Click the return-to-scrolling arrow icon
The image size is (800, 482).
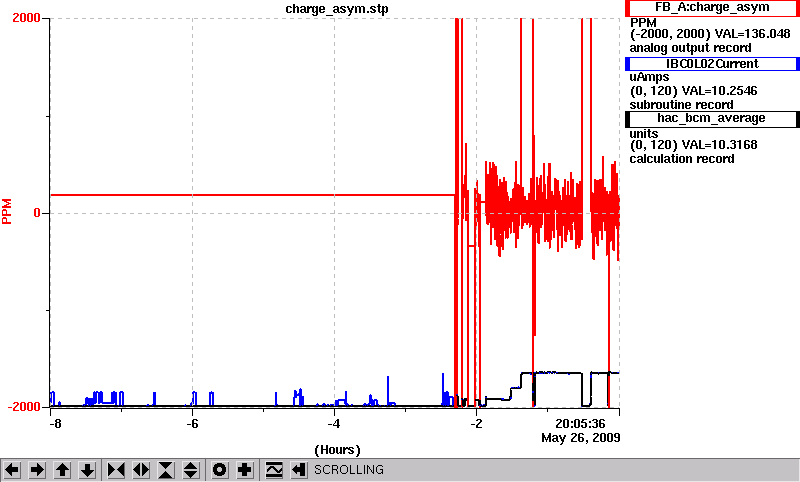pos(299,470)
